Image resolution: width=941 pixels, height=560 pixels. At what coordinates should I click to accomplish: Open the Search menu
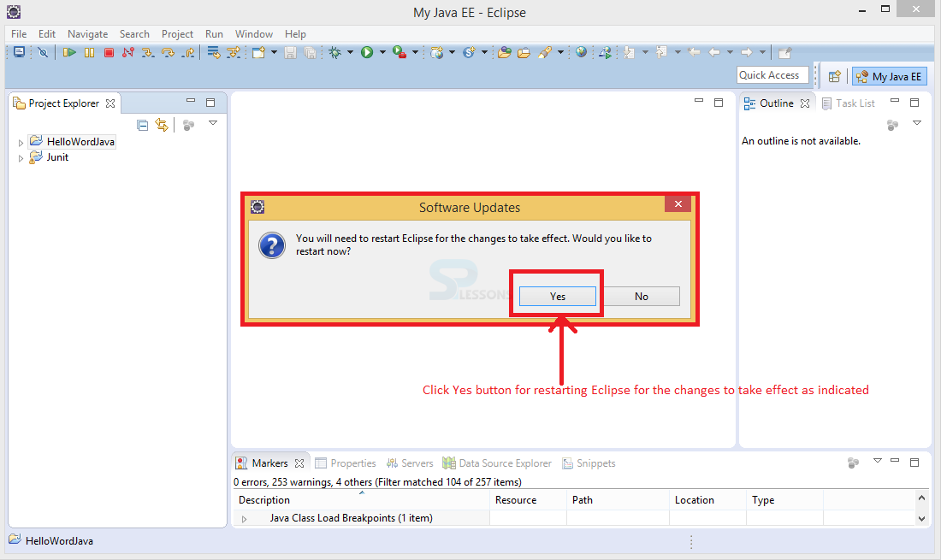click(134, 34)
